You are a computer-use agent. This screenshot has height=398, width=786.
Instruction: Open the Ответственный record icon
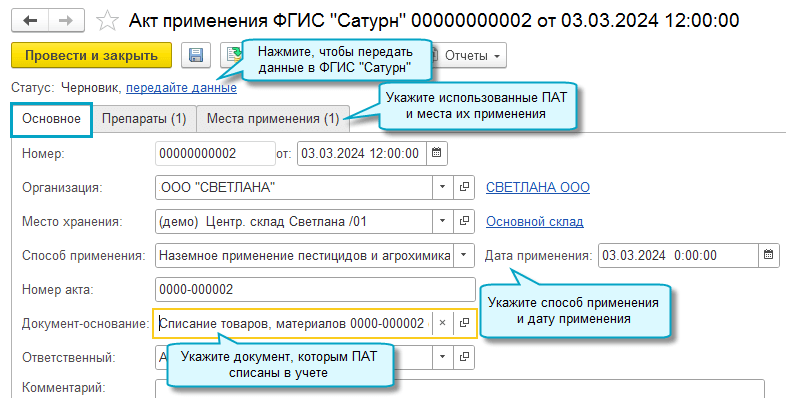tap(464, 357)
